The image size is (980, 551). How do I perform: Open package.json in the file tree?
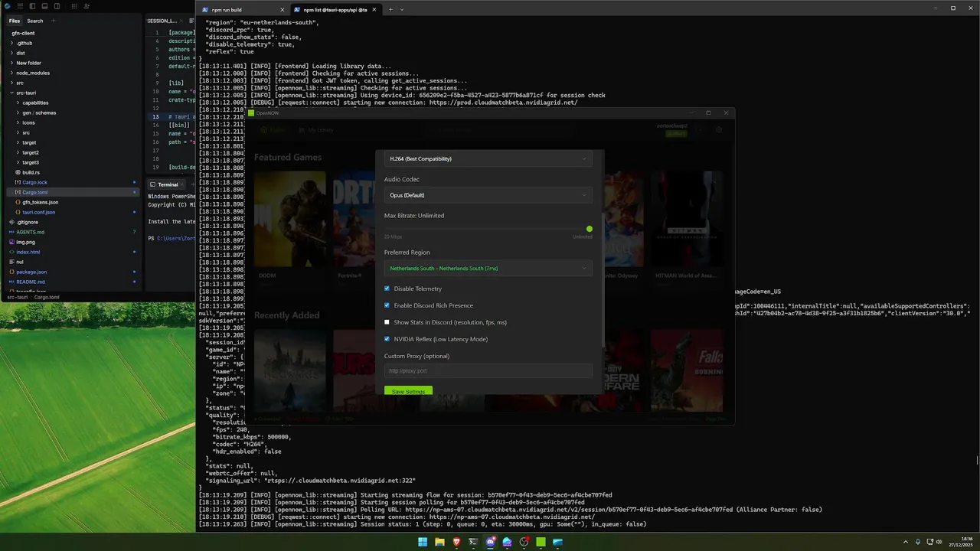[x=73, y=272]
